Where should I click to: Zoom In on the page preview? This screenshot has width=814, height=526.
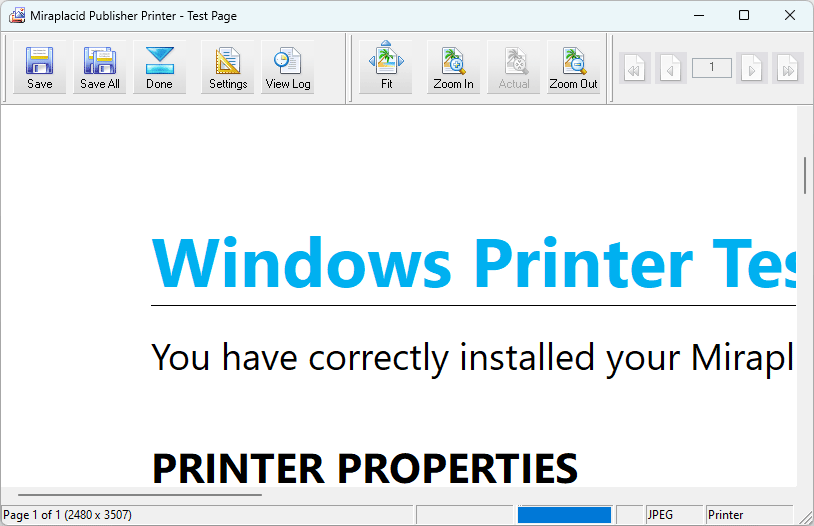pos(454,68)
